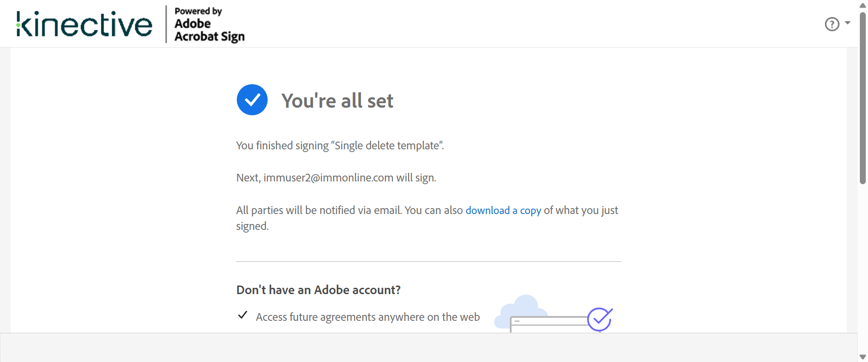Click the Adobe Acrobat Sign logo
This screenshot has height=362, width=868.
tap(209, 30)
